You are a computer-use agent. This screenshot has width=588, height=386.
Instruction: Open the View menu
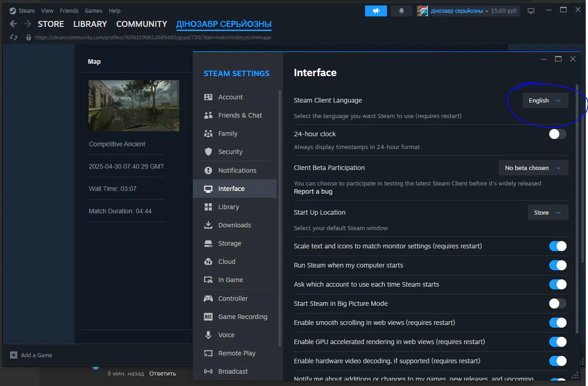[47, 10]
